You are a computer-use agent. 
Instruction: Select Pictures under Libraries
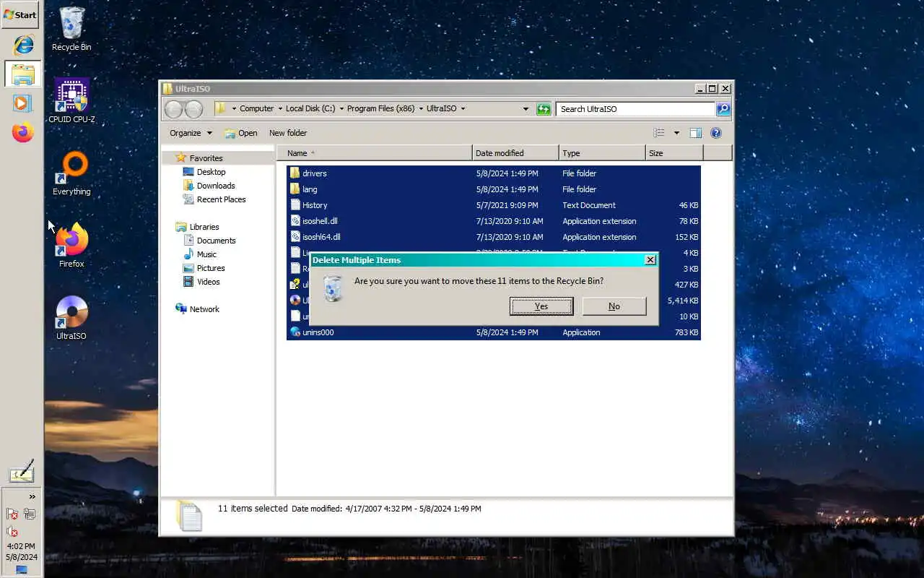click(x=211, y=268)
